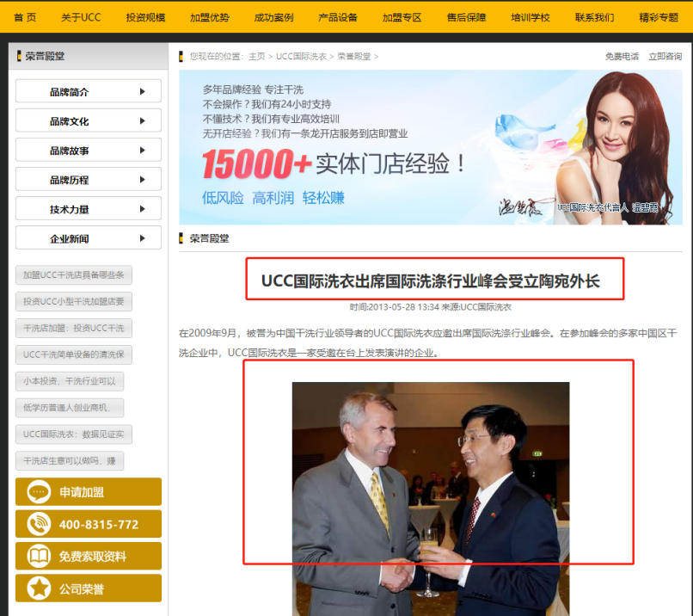Click the 立即咨询 link at top right
Screen dimensions: 693x616
(665, 57)
